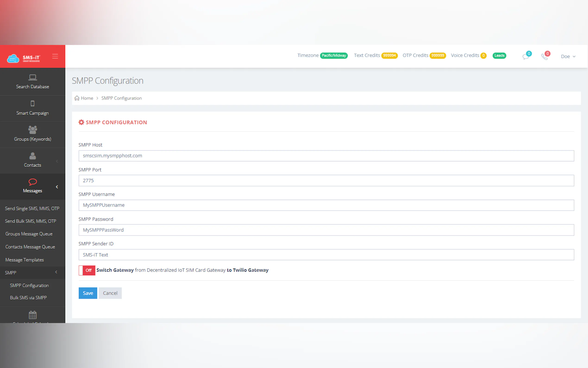Click the SMPP Host input field
This screenshot has width=588, height=368.
click(326, 156)
